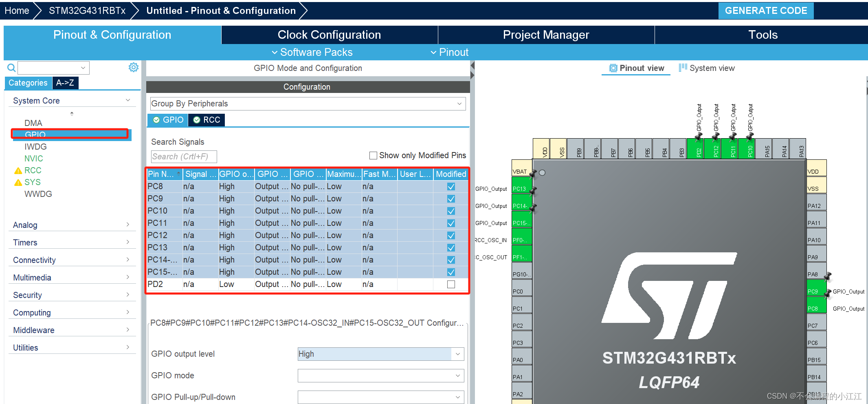Open the categories settings gear icon
This screenshot has width=868, height=404.
coord(134,67)
